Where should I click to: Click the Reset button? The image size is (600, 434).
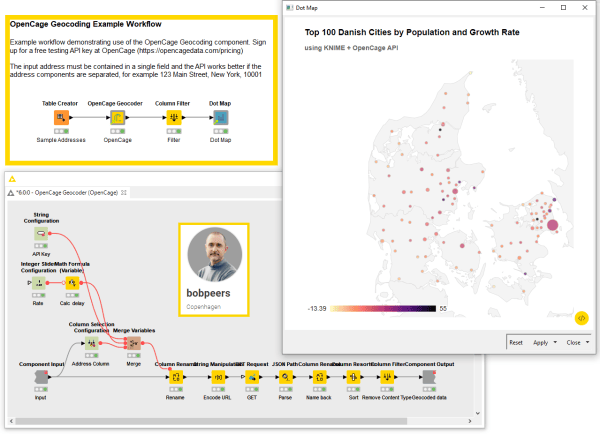coord(516,343)
